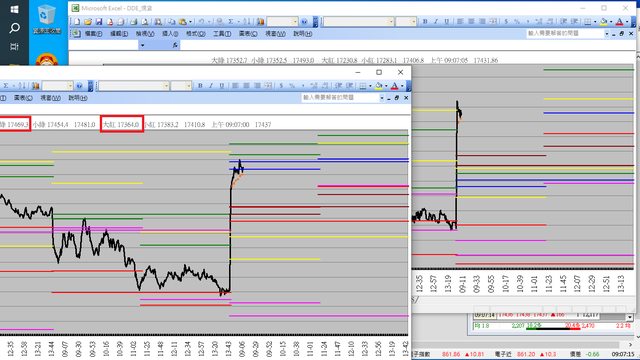
Task: Expand the font size dropdown in front window
Action: tap(188, 86)
